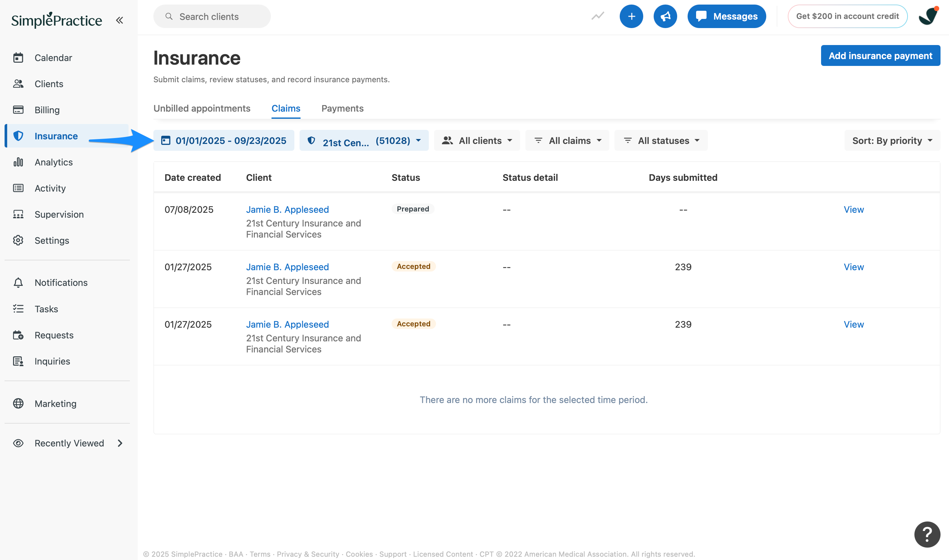This screenshot has height=560, width=949.
Task: Open the Calendar section in sidebar
Action: (53, 58)
